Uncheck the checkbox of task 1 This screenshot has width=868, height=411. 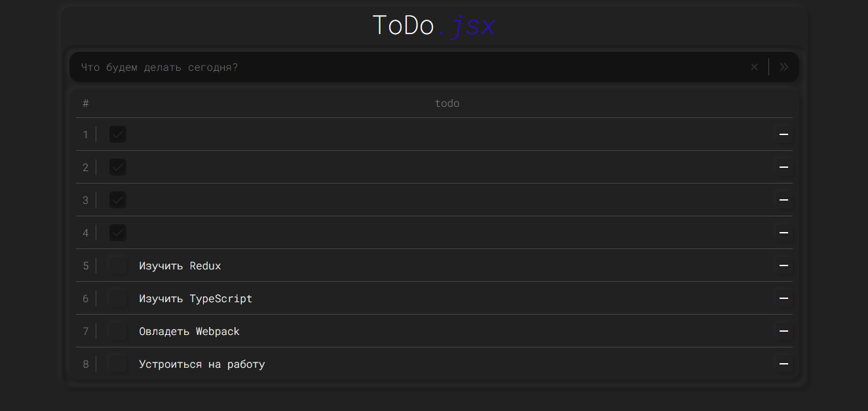tap(117, 134)
